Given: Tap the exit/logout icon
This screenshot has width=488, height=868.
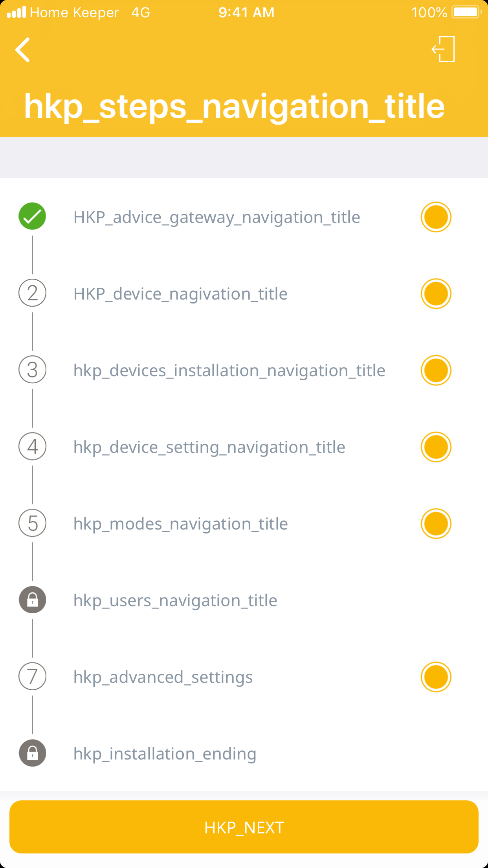Looking at the screenshot, I should coord(444,50).
